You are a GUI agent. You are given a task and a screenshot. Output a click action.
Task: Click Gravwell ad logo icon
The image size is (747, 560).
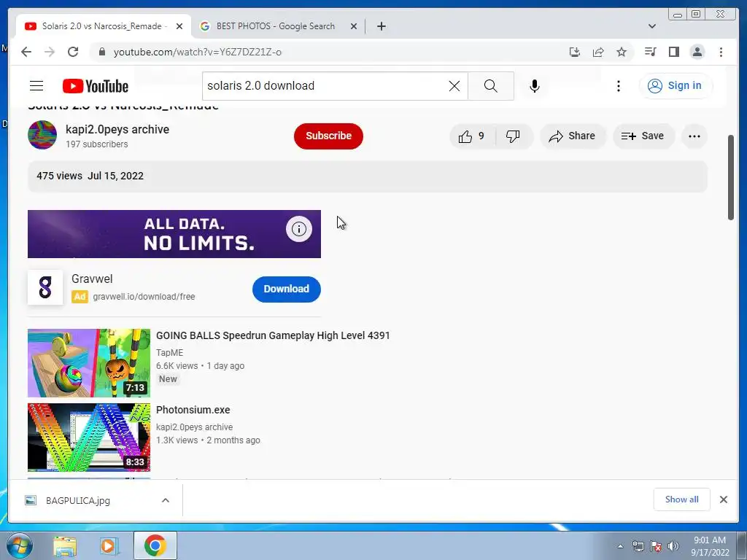coord(45,287)
